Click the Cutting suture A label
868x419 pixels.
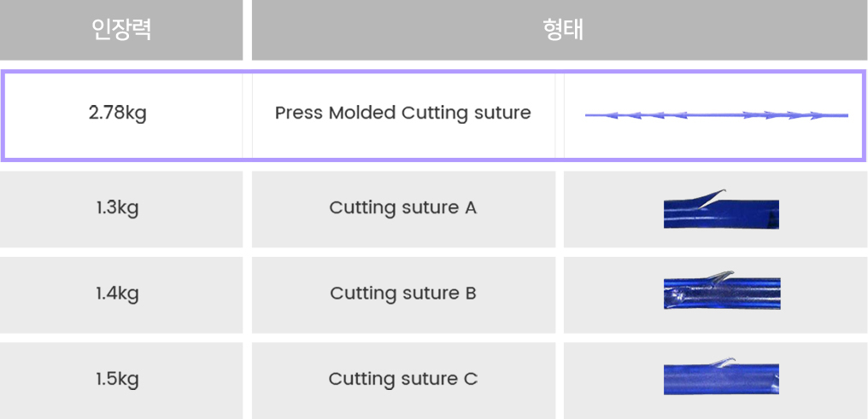pos(403,208)
